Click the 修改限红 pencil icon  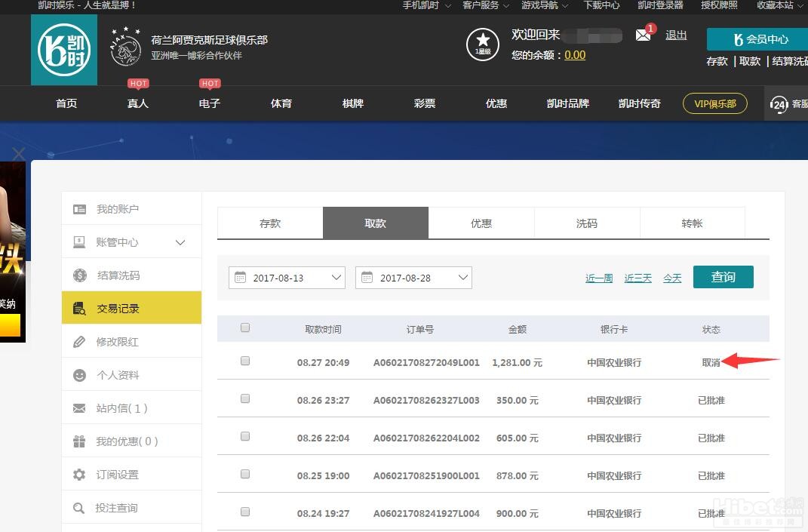coord(79,342)
